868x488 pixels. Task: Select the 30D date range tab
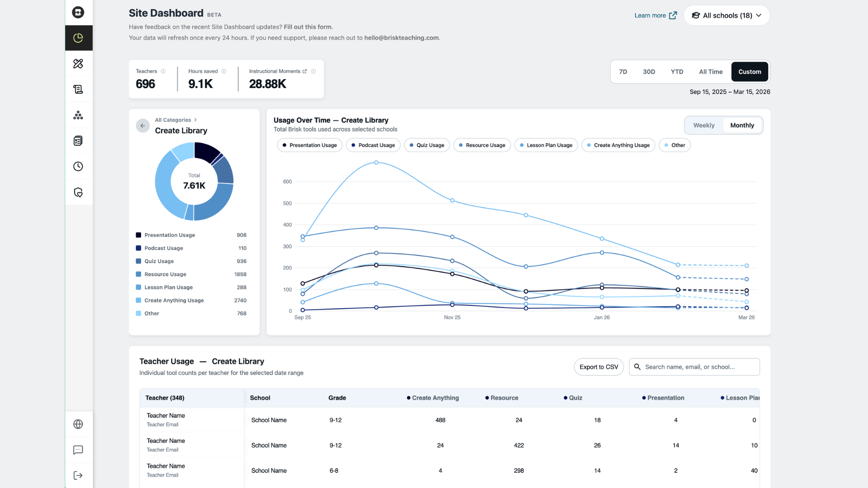(x=649, y=72)
